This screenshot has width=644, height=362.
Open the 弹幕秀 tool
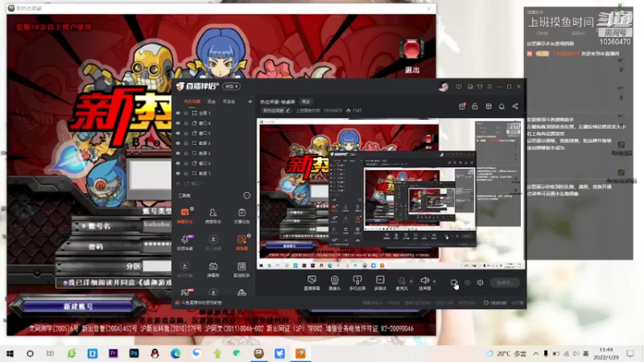[213, 269]
